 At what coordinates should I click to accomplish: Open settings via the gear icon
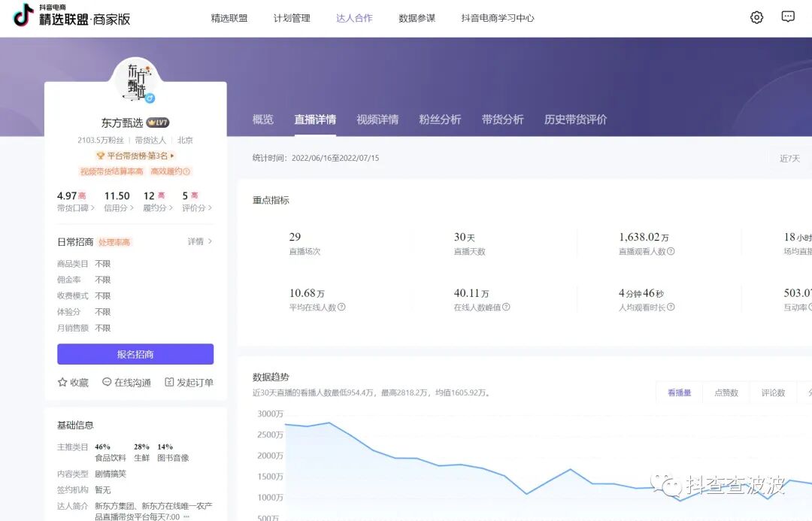[x=756, y=17]
